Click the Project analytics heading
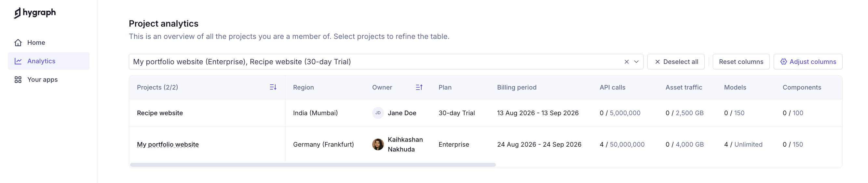This screenshot has height=183, width=868. coord(163,23)
